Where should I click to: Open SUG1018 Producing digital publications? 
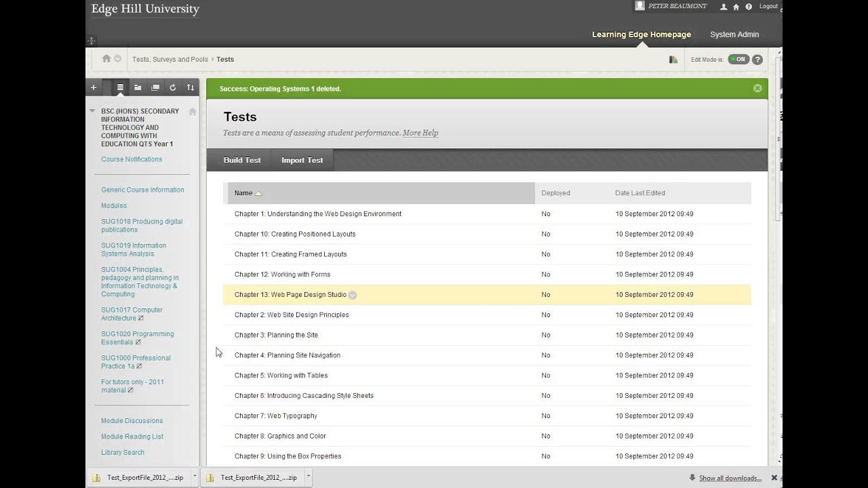pyautogui.click(x=142, y=226)
